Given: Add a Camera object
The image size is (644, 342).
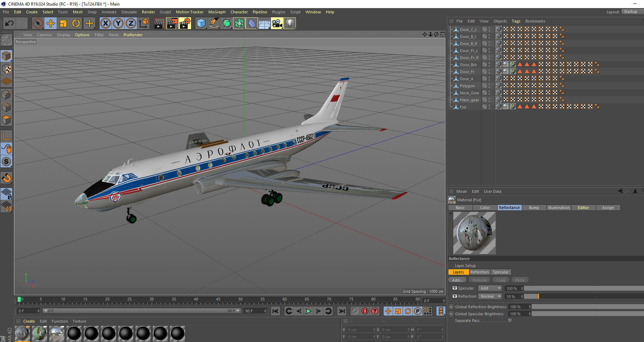Looking at the screenshot, I should pos(277,24).
